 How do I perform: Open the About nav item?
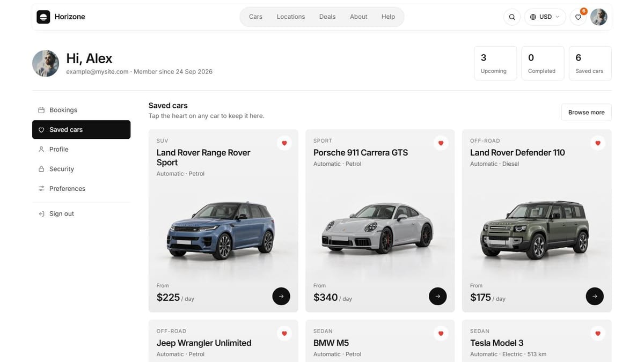358,17
